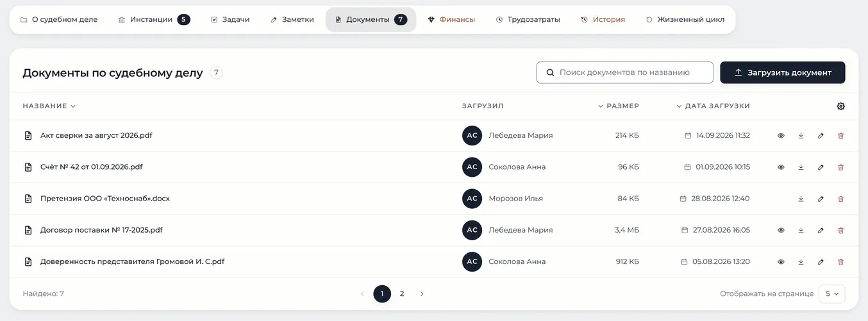
Task: Open file name Договор поставки № 17-2025.pdf
Action: click(101, 230)
